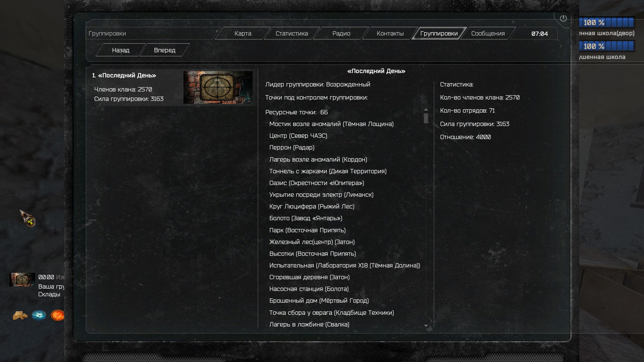
Task: Open the Радио tab
Action: (x=341, y=34)
